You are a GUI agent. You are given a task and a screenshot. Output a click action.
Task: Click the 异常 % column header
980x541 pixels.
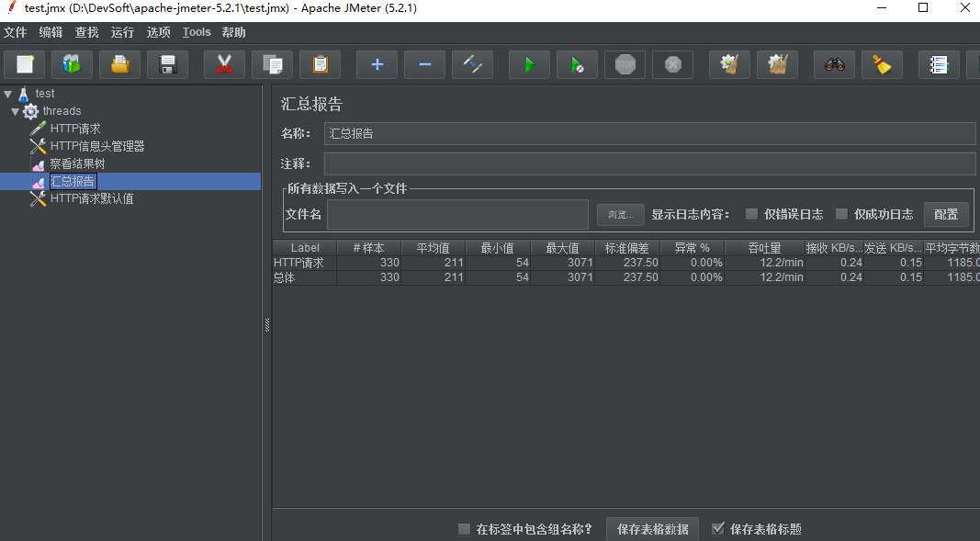[x=692, y=248]
